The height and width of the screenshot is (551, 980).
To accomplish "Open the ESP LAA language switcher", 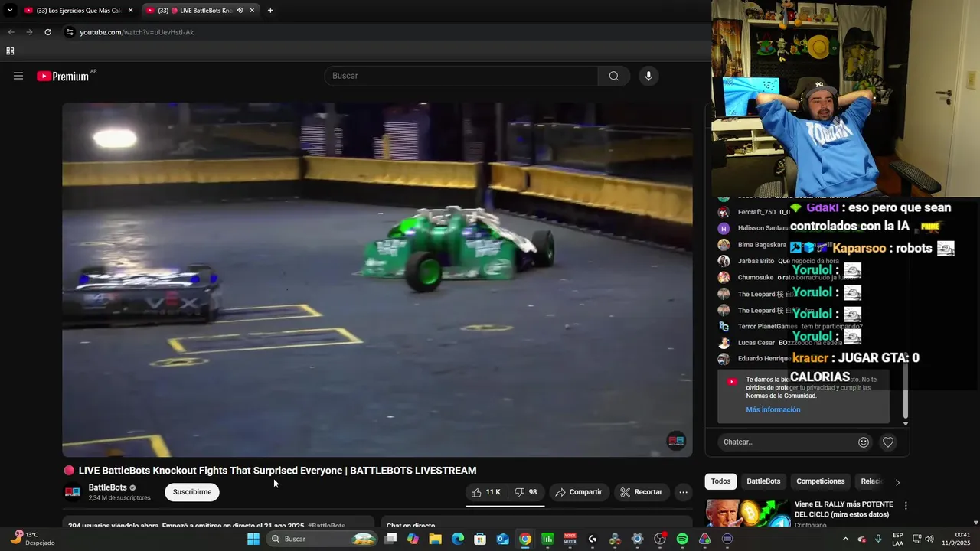I will [x=897, y=539].
